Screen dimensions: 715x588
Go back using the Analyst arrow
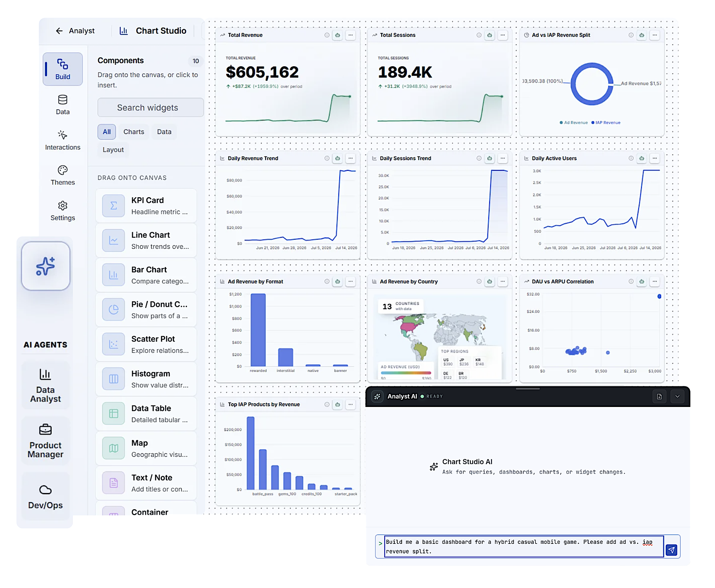pos(59,31)
